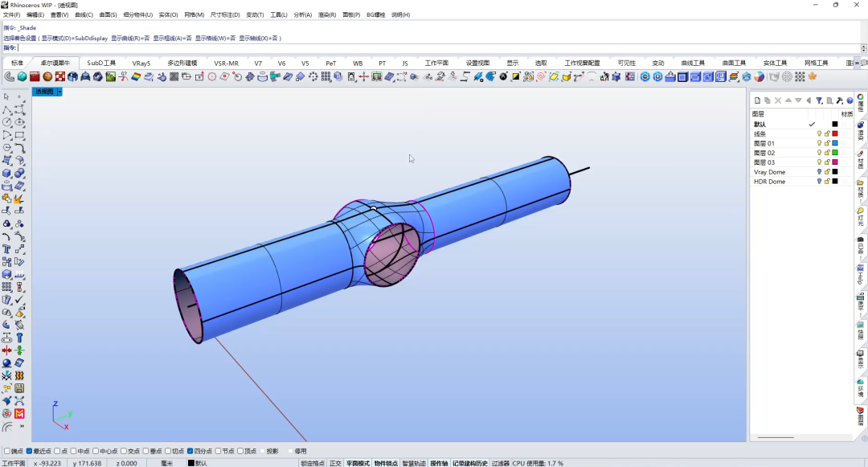Image resolution: width=868 pixels, height=467 pixels.
Task: Click the colorful pie sphere icon
Action: click(759, 77)
